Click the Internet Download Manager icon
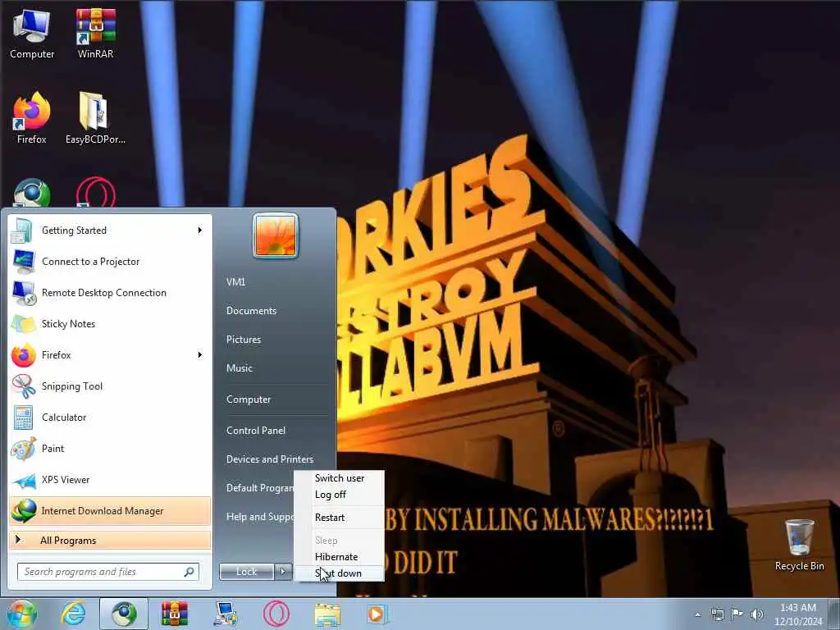Image resolution: width=840 pixels, height=630 pixels. (x=23, y=511)
